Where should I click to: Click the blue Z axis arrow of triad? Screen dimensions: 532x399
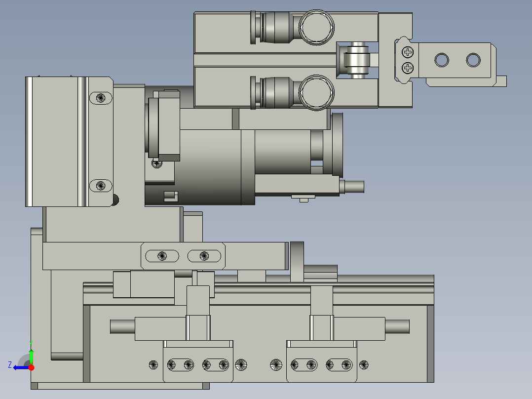tap(21, 368)
